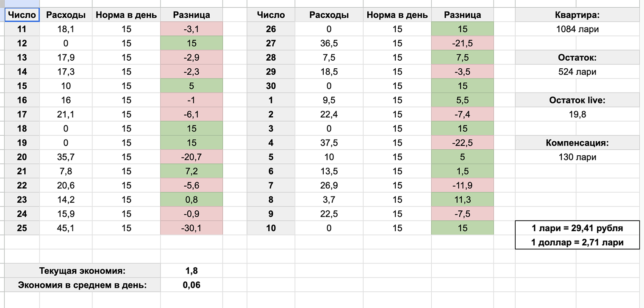Click the "Экономия в среднем в день:" cell
Screen dimensions: 644x308
[x=83, y=285]
